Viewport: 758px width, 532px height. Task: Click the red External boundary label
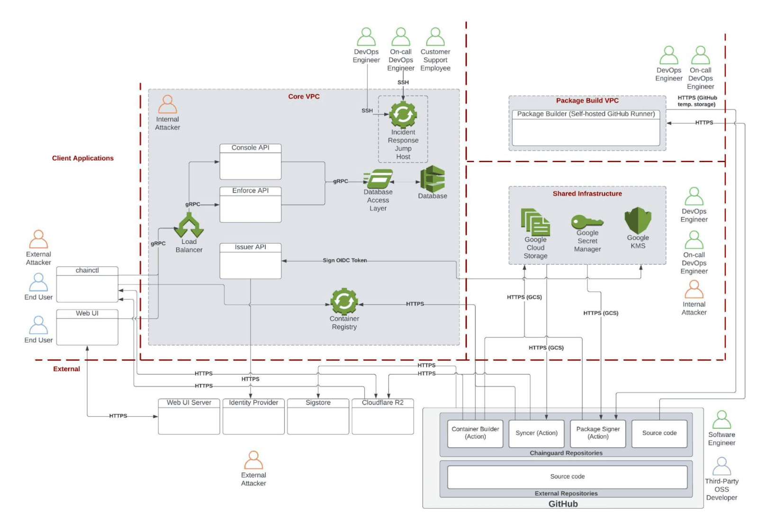coord(66,369)
